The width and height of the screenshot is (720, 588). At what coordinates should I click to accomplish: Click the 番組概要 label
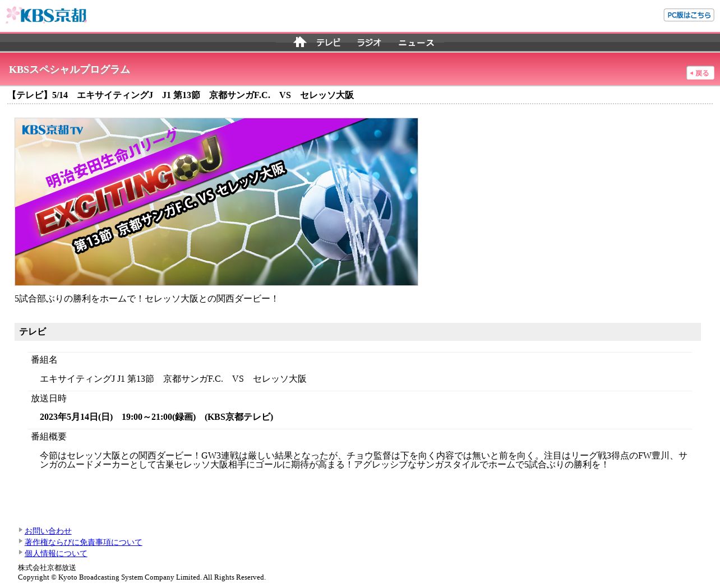click(49, 437)
